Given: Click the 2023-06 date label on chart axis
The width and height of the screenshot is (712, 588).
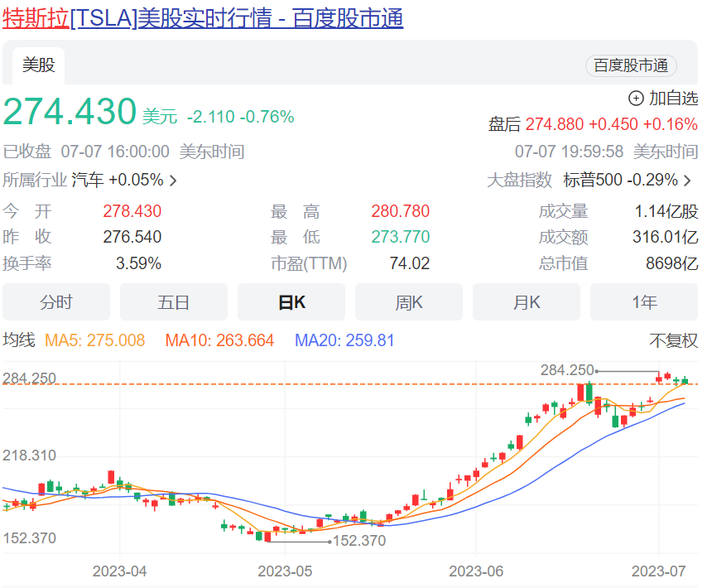Looking at the screenshot, I should point(475,571).
